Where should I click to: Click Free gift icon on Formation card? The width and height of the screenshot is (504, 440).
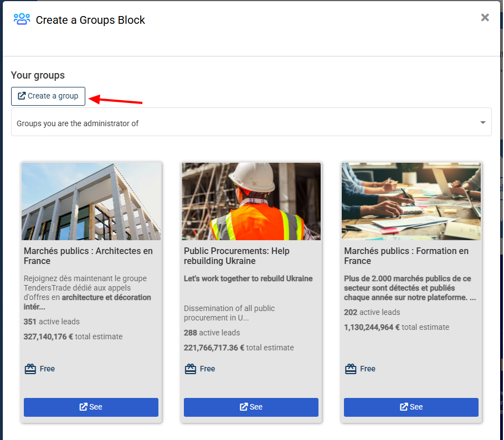click(351, 369)
